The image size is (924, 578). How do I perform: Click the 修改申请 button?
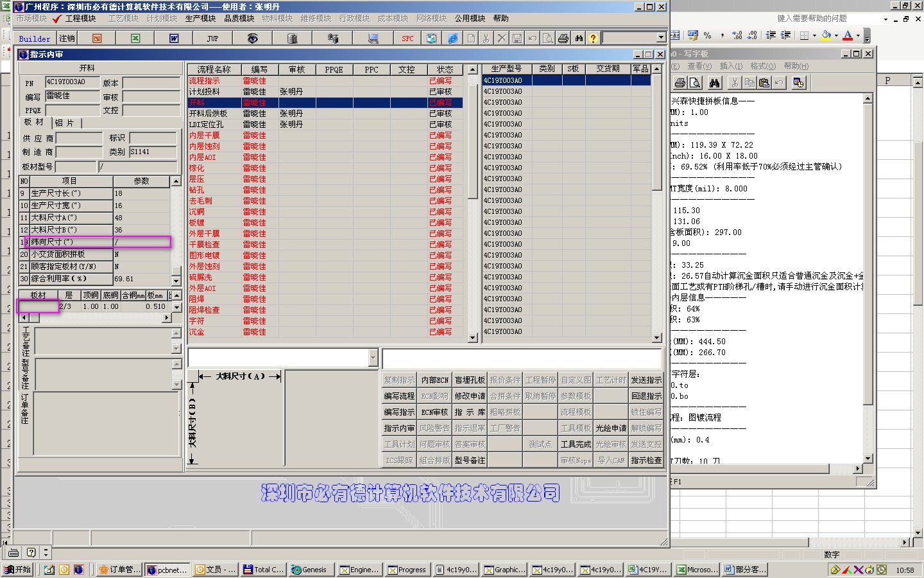pos(470,396)
